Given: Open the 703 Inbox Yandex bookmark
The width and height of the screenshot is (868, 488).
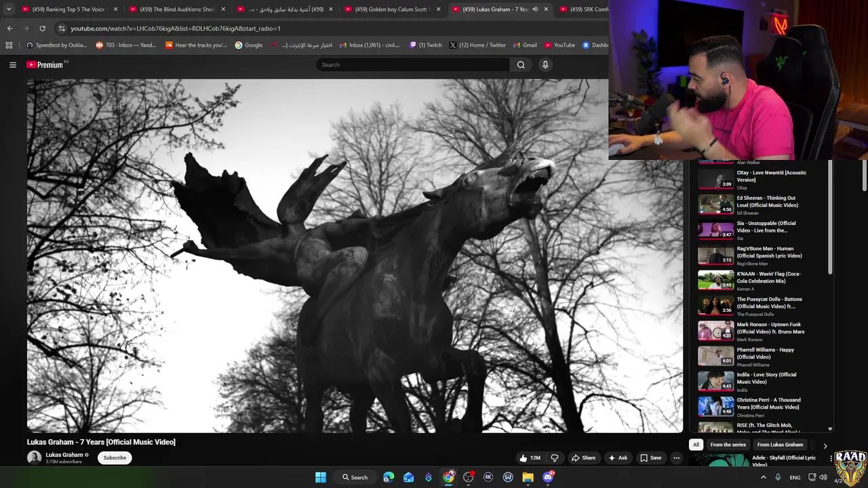Looking at the screenshot, I should click(125, 45).
